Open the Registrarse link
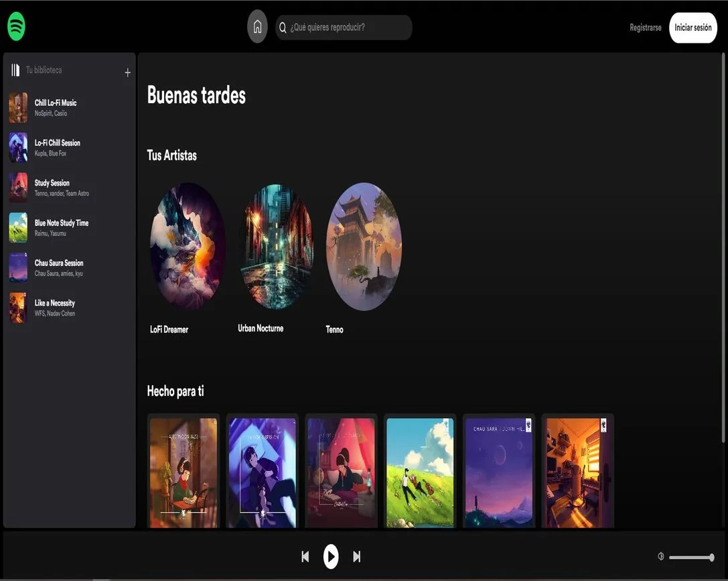The image size is (728, 581). coord(646,28)
